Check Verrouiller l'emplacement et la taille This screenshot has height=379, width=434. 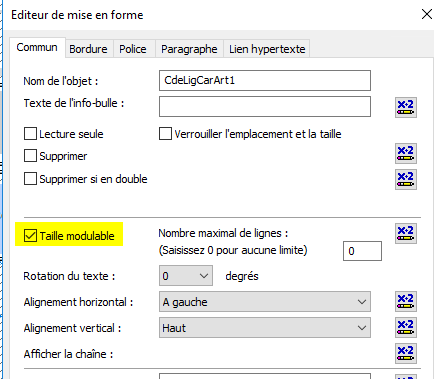pyautogui.click(x=165, y=134)
